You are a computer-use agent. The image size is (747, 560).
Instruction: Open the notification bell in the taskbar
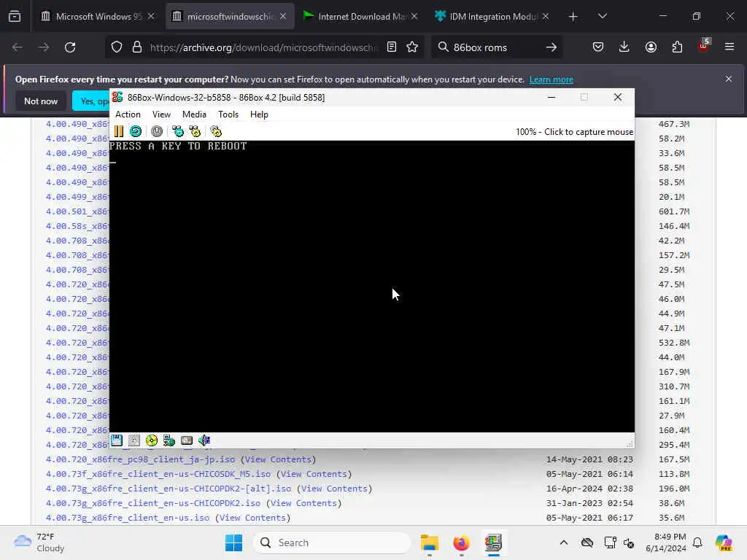click(x=697, y=542)
